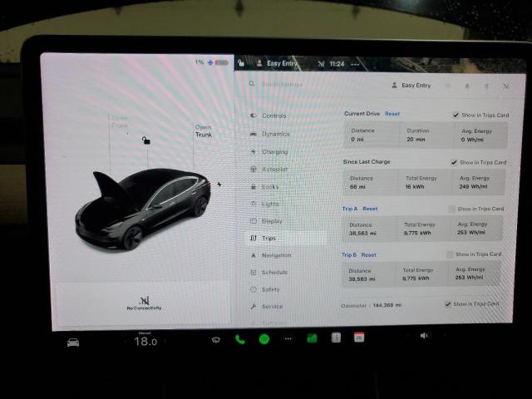Tap the lock icon in status bar
Image resolution: width=532 pixels, height=399 pixels.
(241, 63)
